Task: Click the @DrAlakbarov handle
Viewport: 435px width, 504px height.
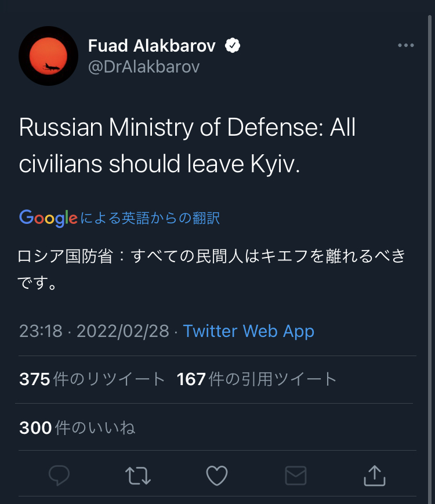Action: 144,67
